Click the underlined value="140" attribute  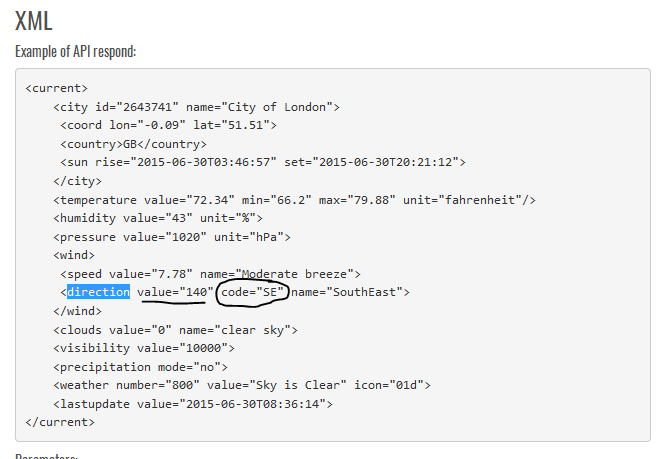(x=175, y=292)
